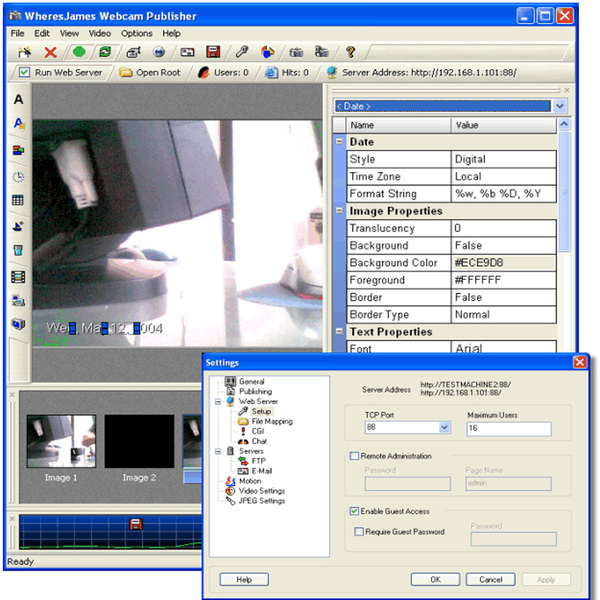Check Require Guest Password
Image resolution: width=600 pixels, height=600 pixels.
(359, 532)
